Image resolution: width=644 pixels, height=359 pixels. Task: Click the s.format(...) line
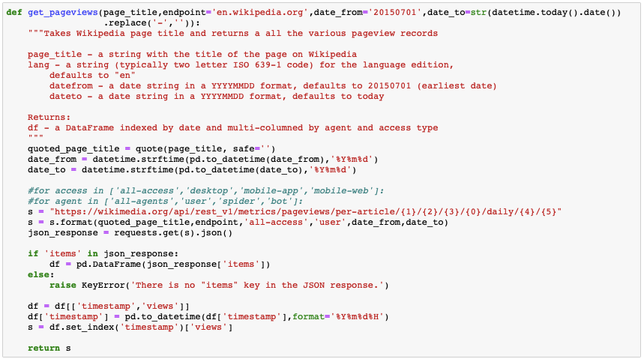238,222
